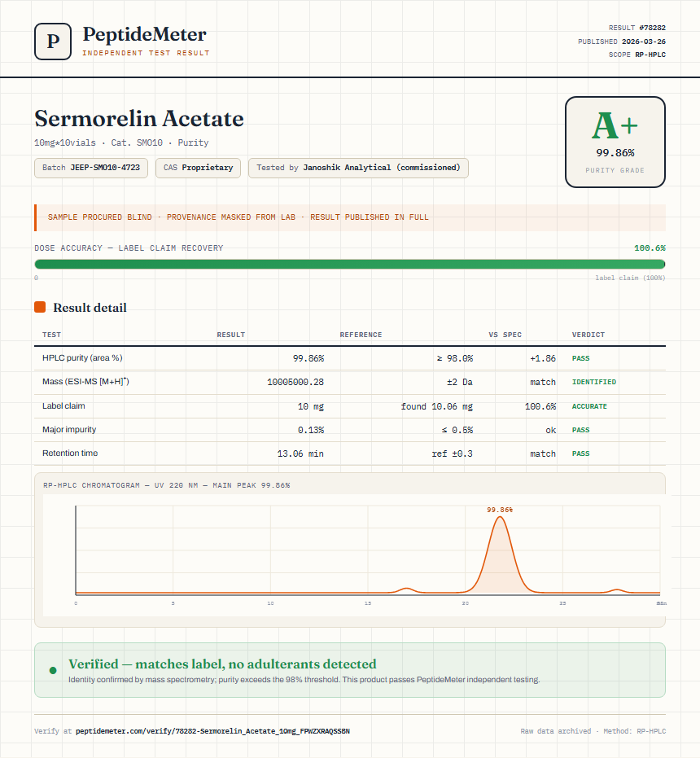Click the CAS Proprietary tag

[x=199, y=168]
